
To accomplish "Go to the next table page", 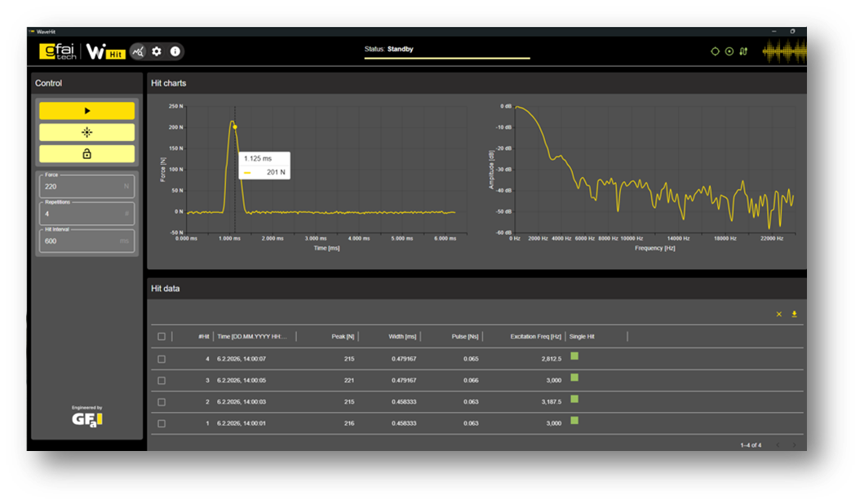I will tap(794, 445).
